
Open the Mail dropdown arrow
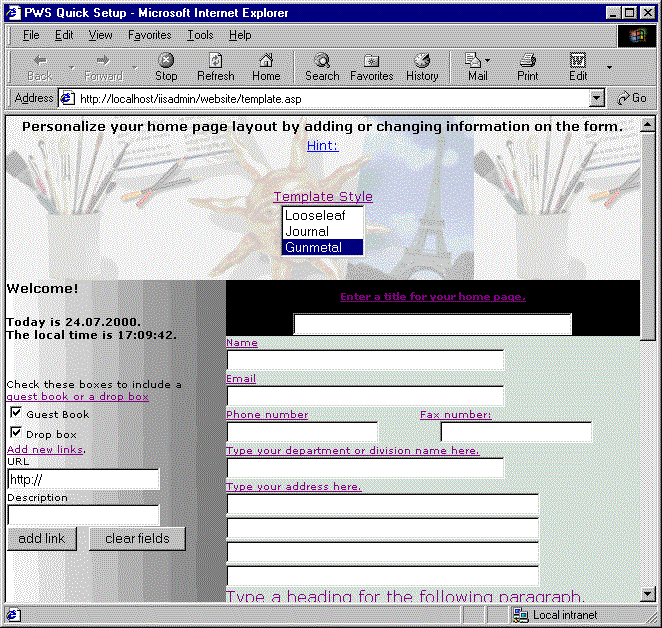click(x=488, y=61)
